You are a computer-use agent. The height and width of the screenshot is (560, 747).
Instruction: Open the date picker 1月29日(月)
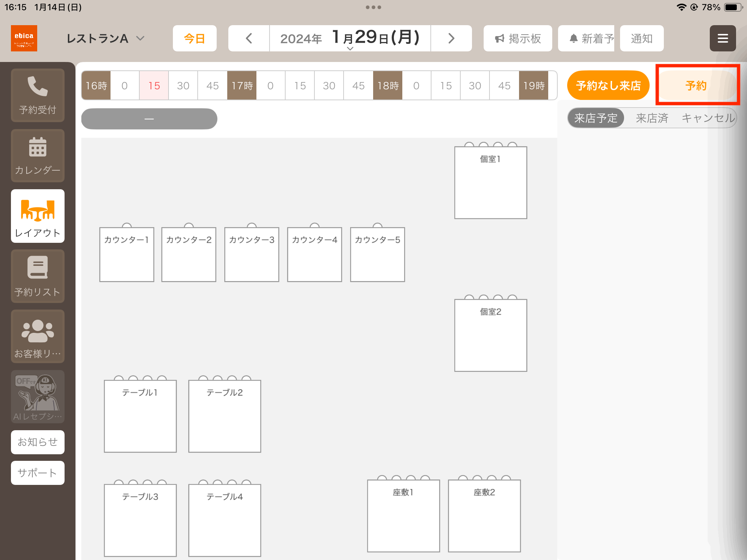[x=350, y=38]
